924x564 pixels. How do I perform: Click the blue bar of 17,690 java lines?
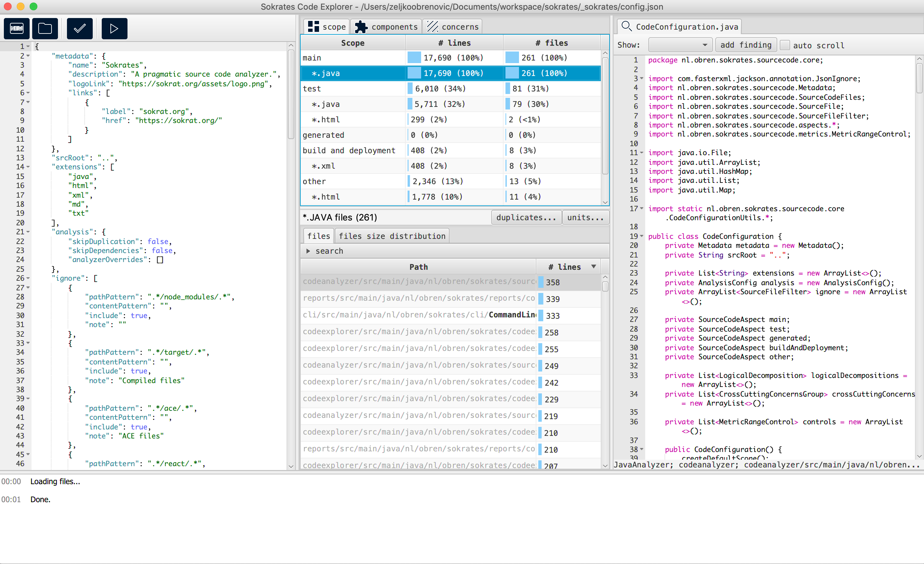click(x=414, y=73)
